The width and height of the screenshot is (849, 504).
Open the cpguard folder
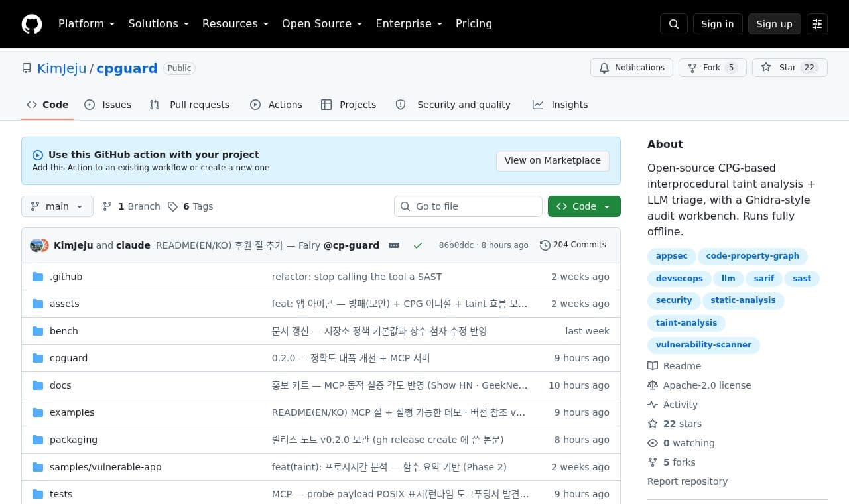(x=68, y=358)
